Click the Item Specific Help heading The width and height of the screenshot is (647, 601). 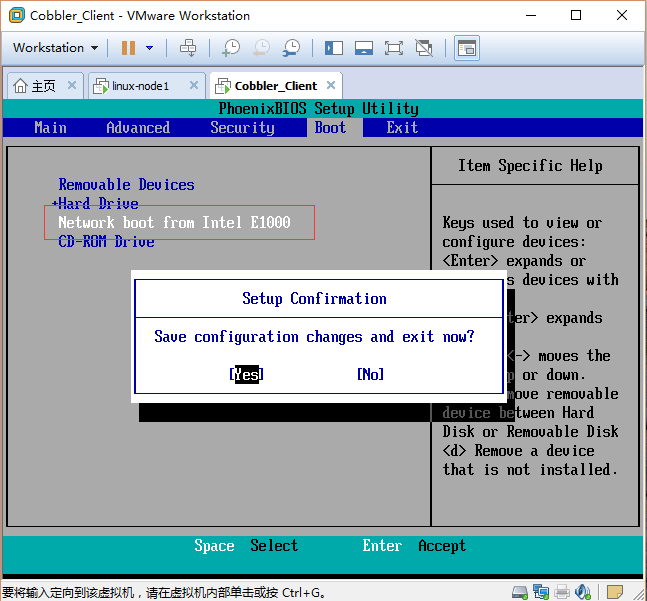[x=530, y=165]
